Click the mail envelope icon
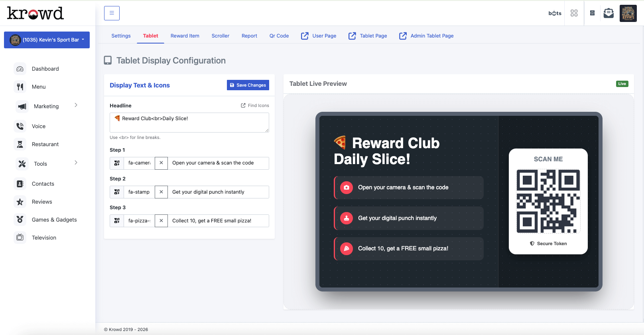 [609, 13]
